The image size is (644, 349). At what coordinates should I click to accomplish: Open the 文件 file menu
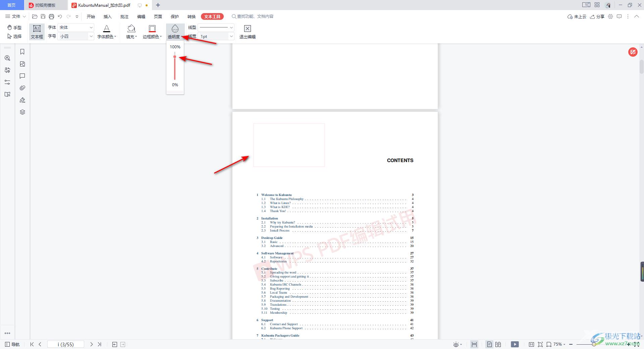tap(15, 16)
